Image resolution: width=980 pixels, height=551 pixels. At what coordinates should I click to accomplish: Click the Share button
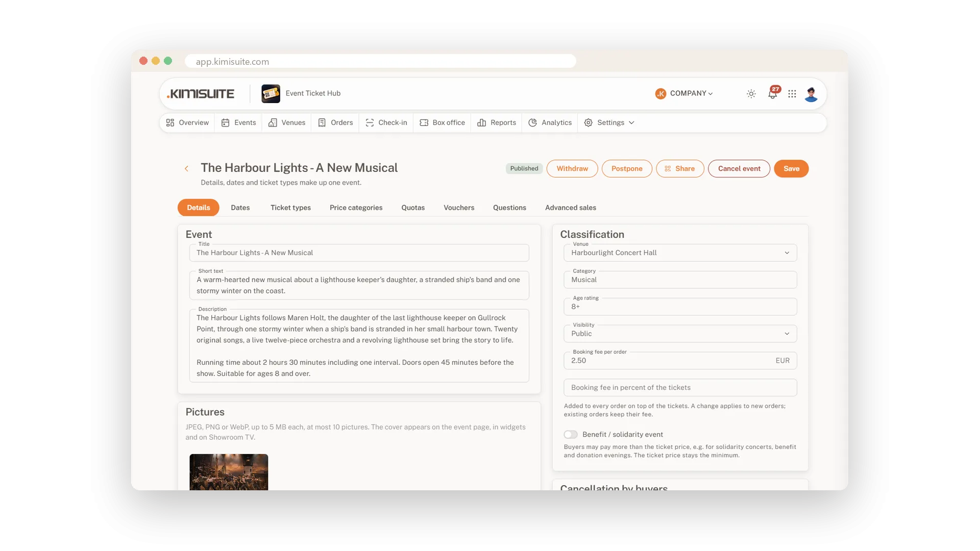pos(680,169)
